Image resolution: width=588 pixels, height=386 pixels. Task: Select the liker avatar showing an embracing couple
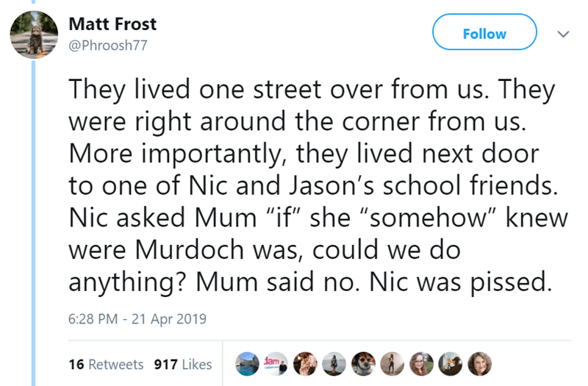(x=306, y=362)
